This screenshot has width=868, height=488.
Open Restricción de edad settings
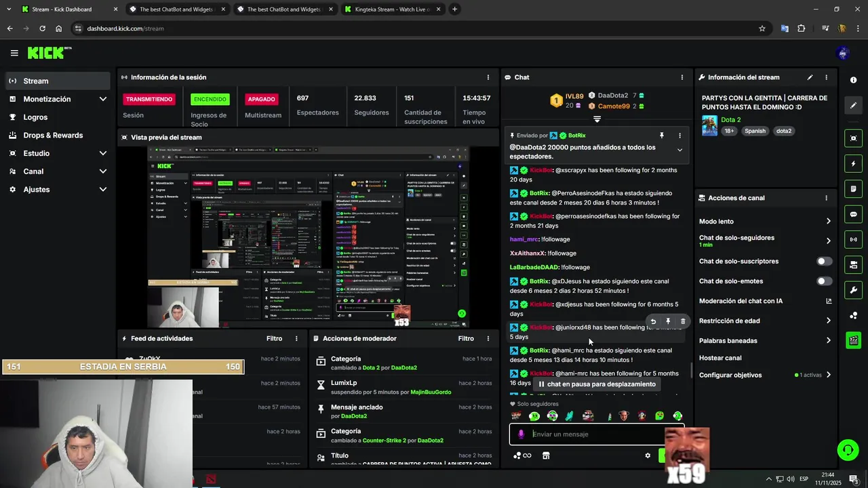coord(766,321)
